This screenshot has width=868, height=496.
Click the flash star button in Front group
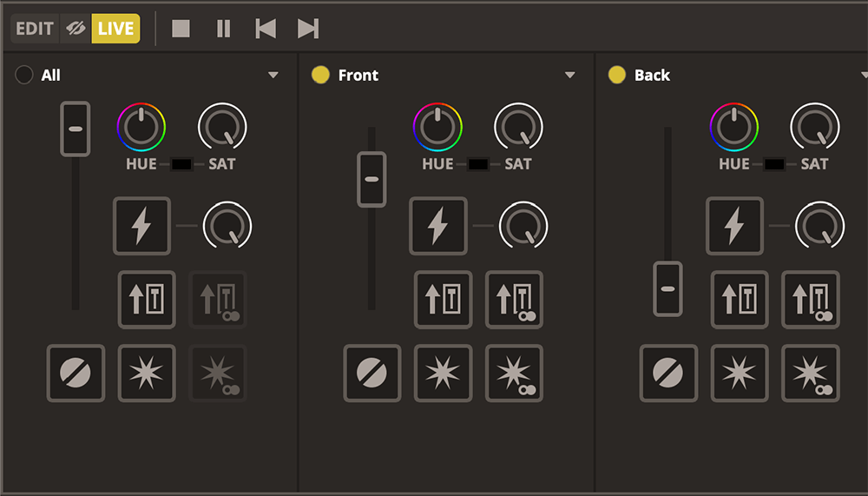click(443, 373)
